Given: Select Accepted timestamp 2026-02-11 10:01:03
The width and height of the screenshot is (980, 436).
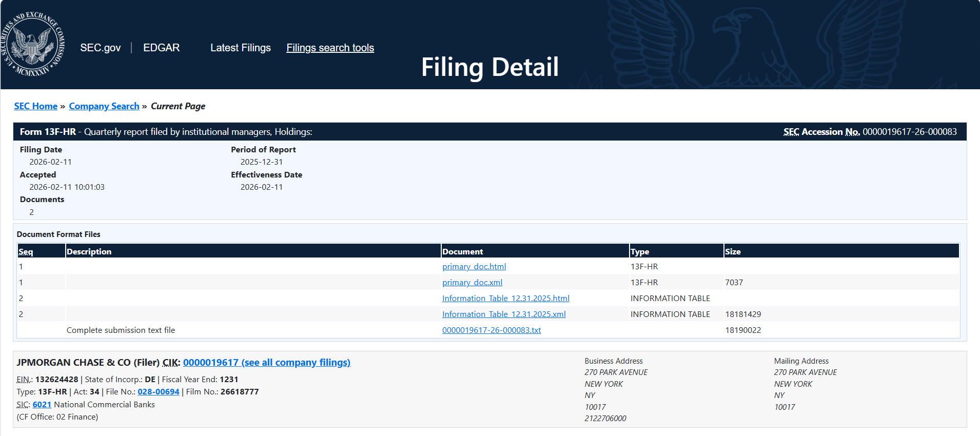Looking at the screenshot, I should click(67, 187).
